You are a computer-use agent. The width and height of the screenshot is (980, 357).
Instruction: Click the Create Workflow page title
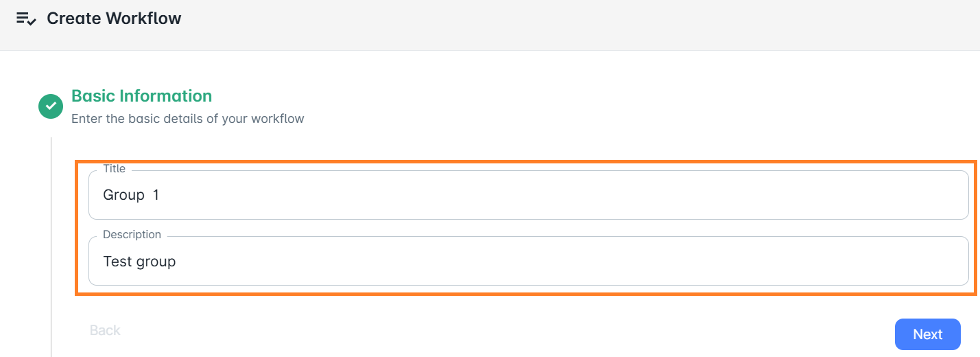click(114, 19)
